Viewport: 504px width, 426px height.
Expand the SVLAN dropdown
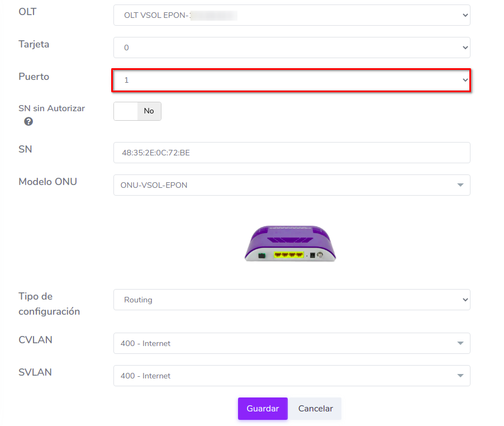291,376
